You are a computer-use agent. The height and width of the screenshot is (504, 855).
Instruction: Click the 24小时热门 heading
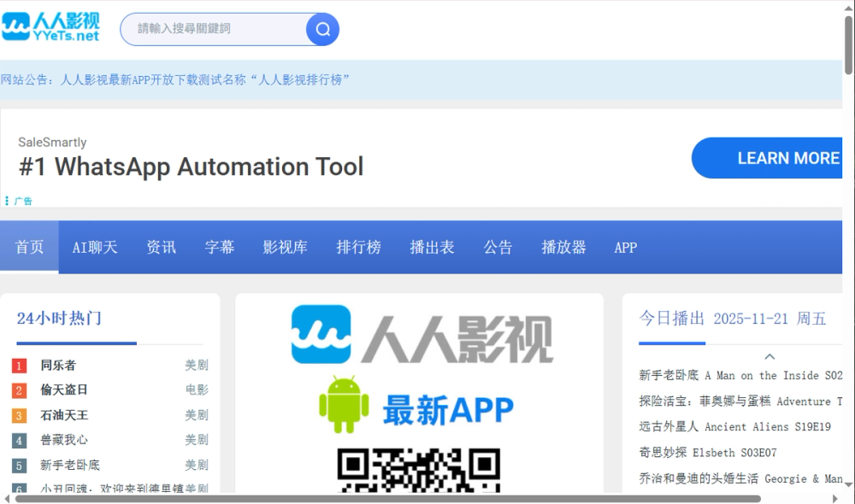59,318
